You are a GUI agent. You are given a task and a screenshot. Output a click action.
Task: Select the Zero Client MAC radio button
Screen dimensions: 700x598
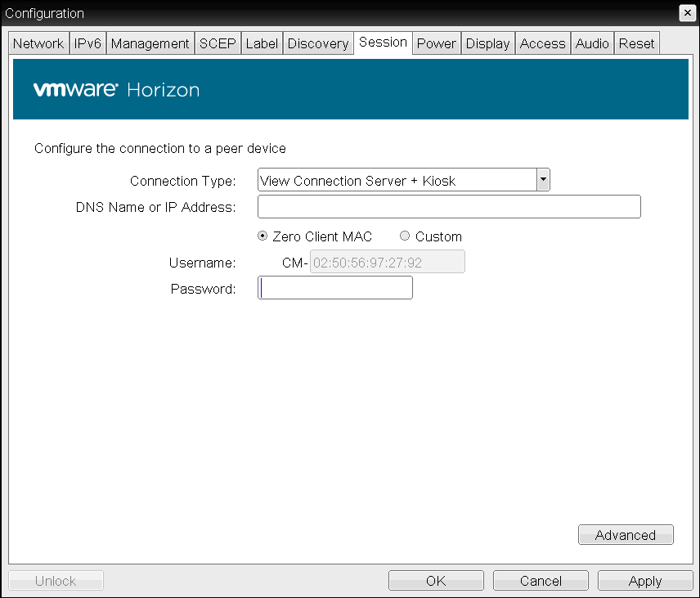pyautogui.click(x=262, y=236)
